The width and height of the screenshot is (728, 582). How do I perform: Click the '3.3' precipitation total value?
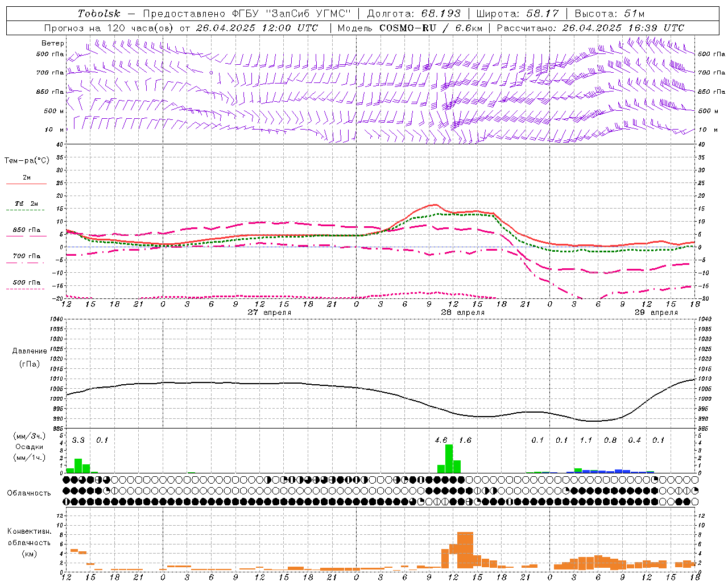point(78,440)
